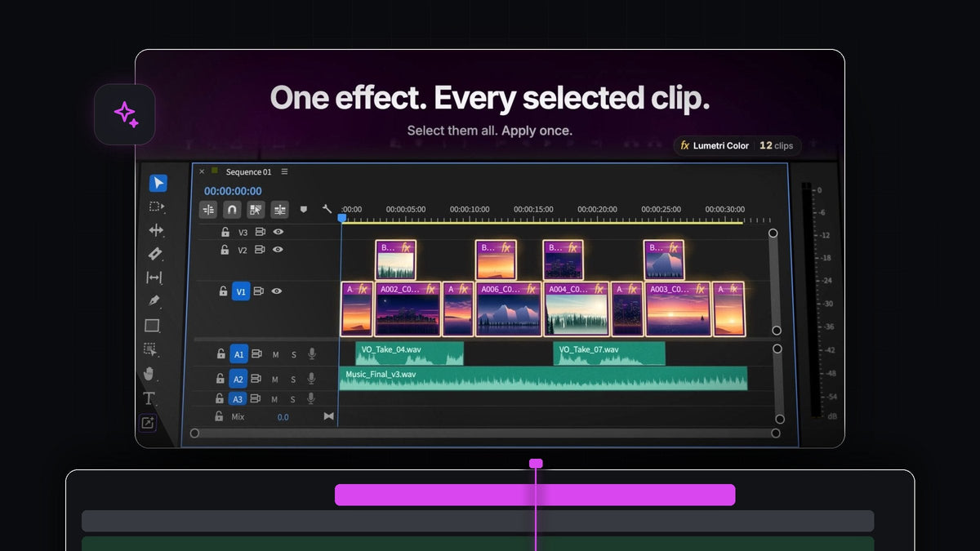This screenshot has height=551, width=980.
Task: Click the fourth timeline button beside Linked Selection
Action: 280,210
